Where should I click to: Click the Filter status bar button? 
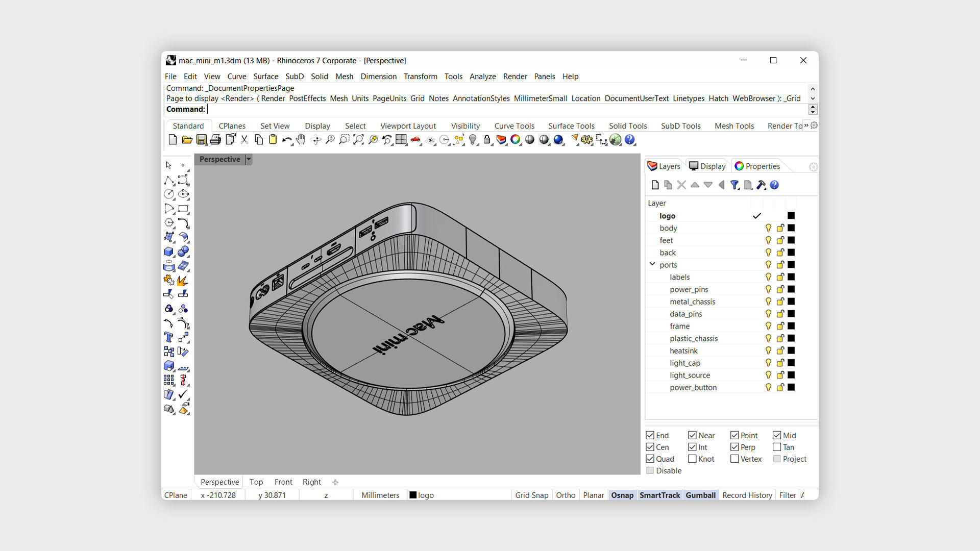click(788, 495)
